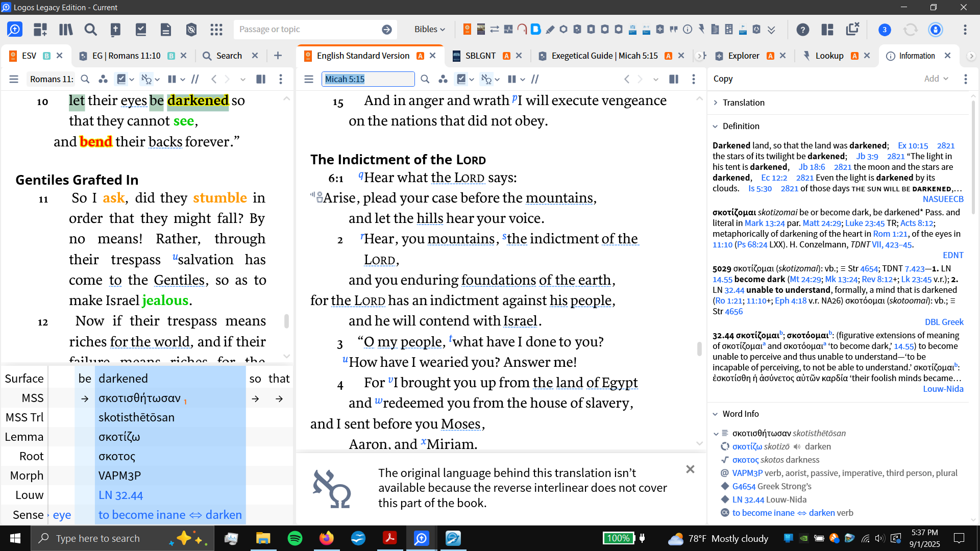
Task: Play the σκοτίζω pronunciation speaker icon
Action: pyautogui.click(x=797, y=446)
